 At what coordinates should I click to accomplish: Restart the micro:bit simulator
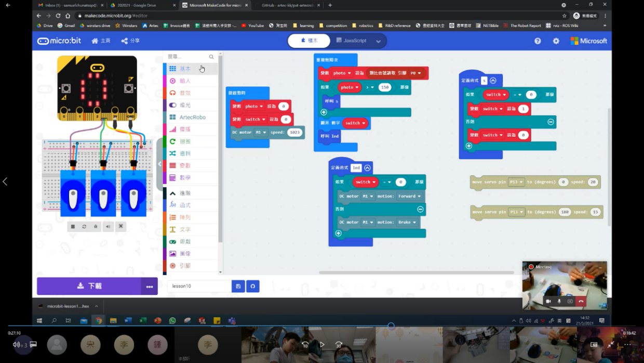click(84, 226)
